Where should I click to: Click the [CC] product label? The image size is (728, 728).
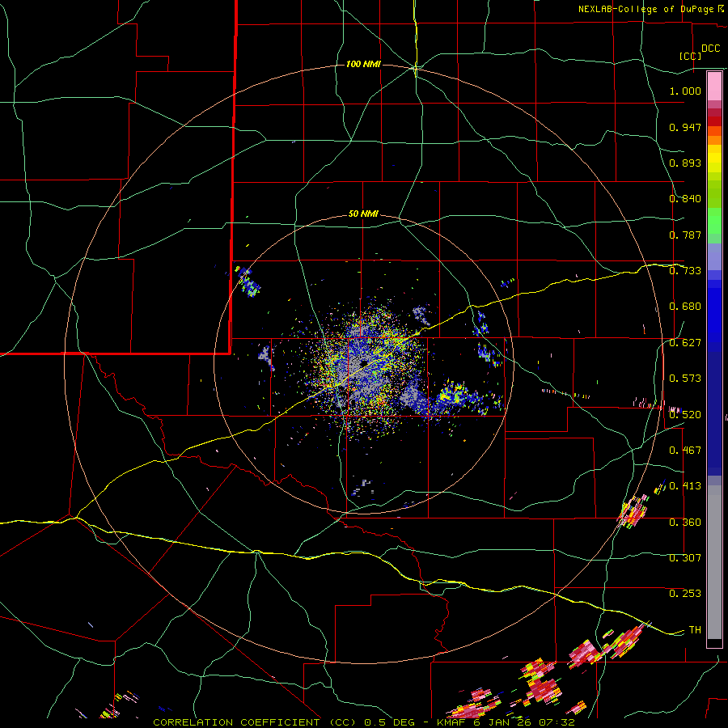point(691,56)
